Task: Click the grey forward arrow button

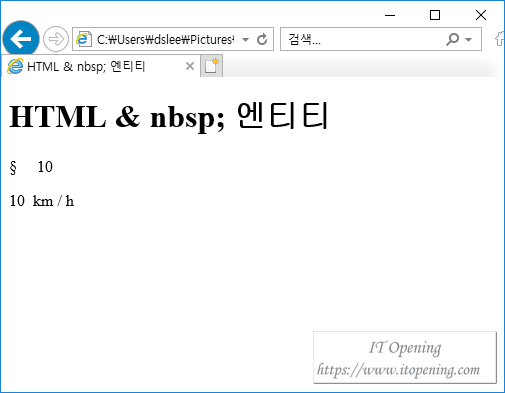Action: pyautogui.click(x=56, y=39)
